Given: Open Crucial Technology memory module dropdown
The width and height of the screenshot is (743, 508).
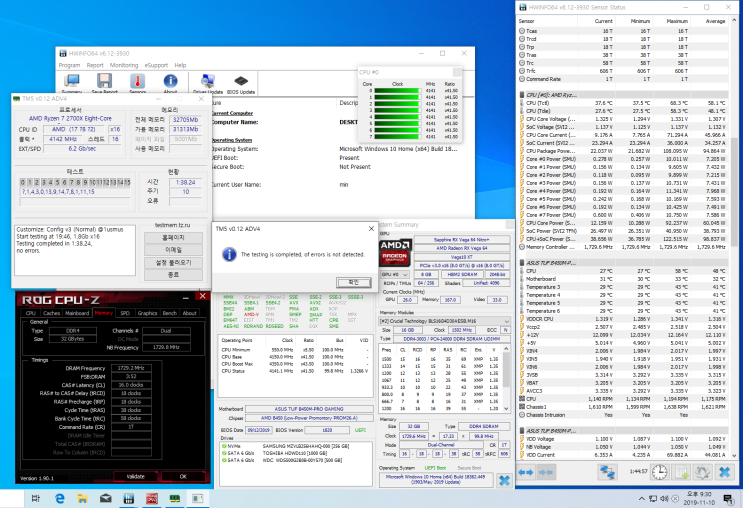Looking at the screenshot, I should pyautogui.click(x=444, y=321).
